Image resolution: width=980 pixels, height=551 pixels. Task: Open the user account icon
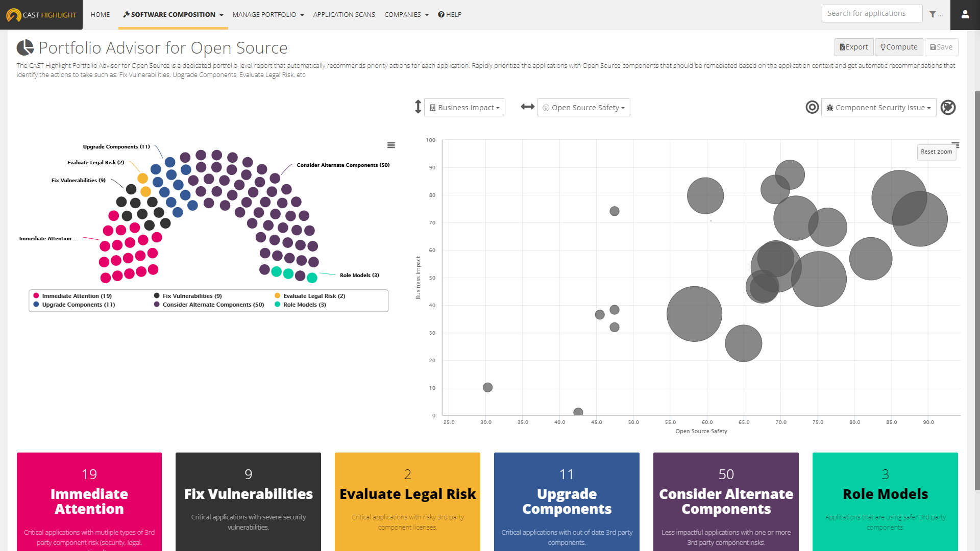tap(965, 14)
